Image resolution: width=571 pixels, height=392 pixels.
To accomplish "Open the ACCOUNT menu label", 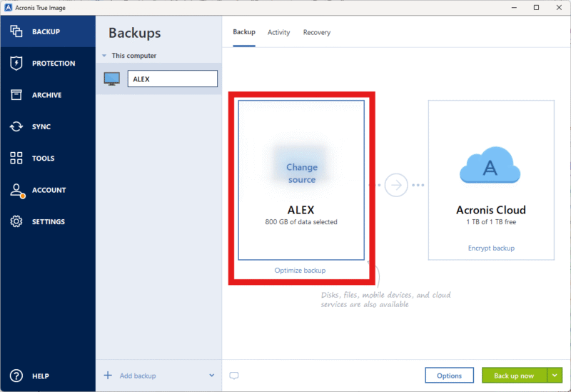I will [x=49, y=190].
